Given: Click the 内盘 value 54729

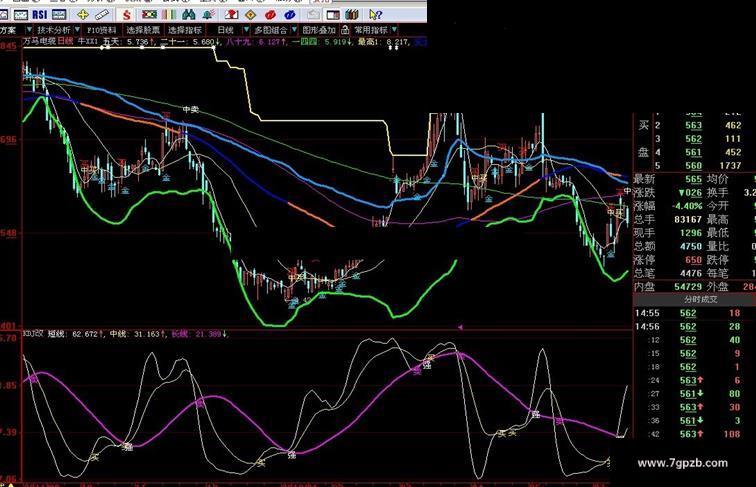Looking at the screenshot, I should (688, 287).
